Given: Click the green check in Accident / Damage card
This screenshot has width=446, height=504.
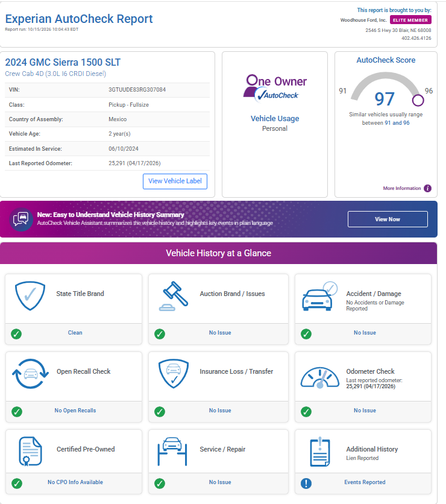Looking at the screenshot, I should 306,334.
